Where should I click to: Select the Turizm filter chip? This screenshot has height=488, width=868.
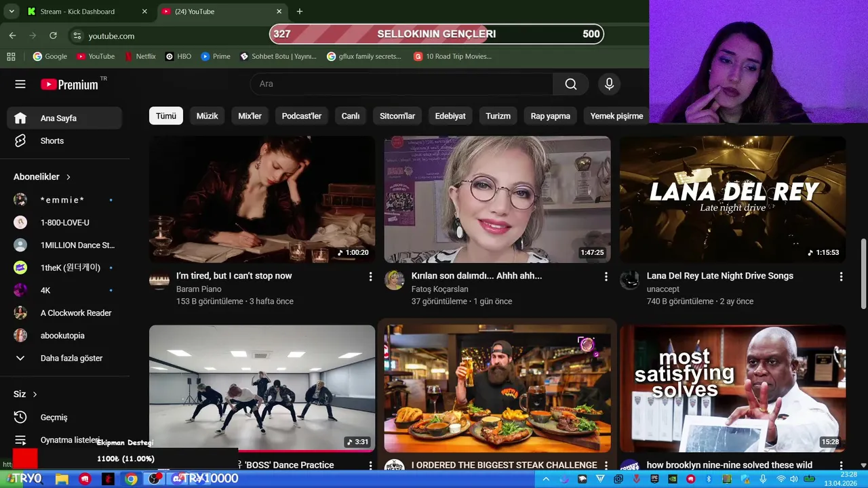click(x=498, y=116)
